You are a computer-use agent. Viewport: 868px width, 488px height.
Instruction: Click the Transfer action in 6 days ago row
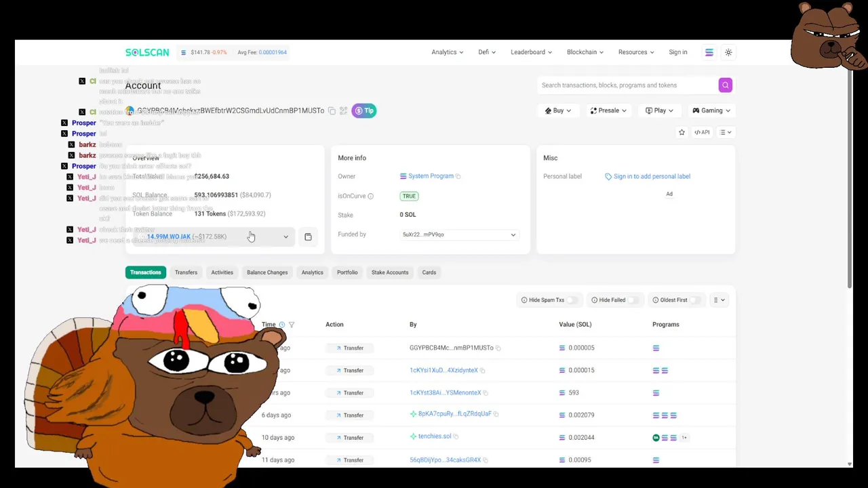[350, 415]
